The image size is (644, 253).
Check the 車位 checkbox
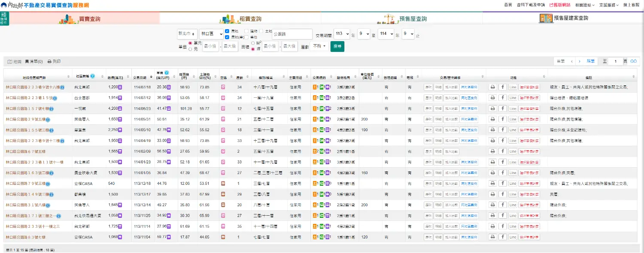(x=246, y=37)
